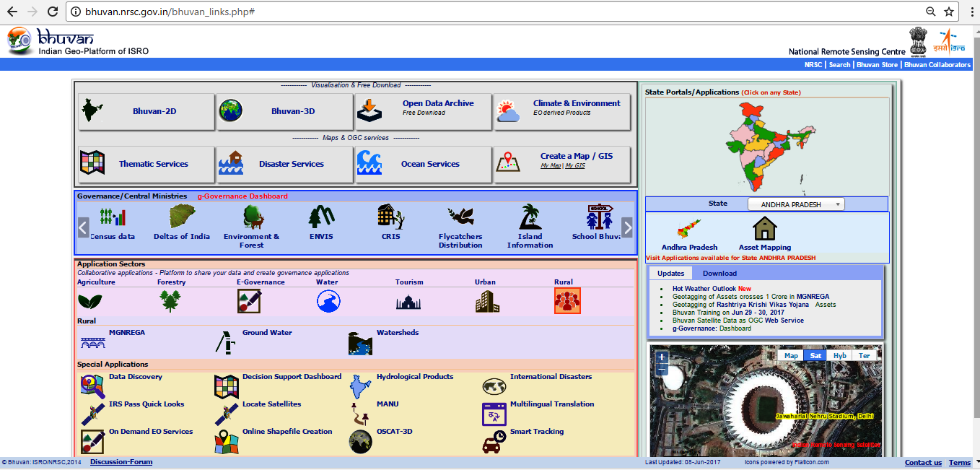This screenshot has width=980, height=470.
Task: Switch map view to Map
Action: (x=792, y=355)
